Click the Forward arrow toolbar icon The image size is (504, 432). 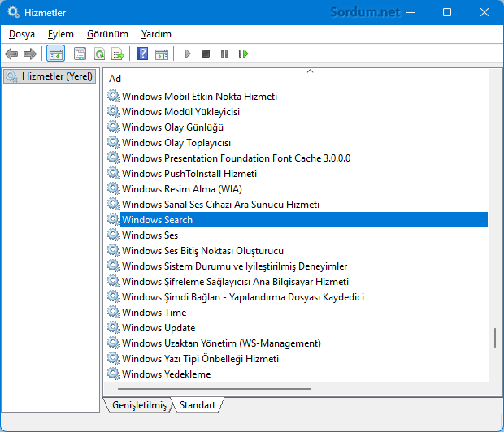point(30,54)
